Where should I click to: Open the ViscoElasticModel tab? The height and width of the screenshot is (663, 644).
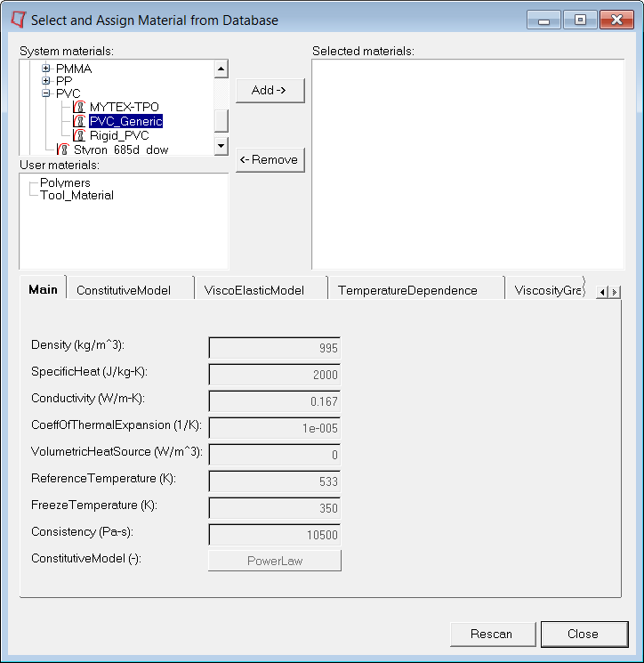coord(261,290)
